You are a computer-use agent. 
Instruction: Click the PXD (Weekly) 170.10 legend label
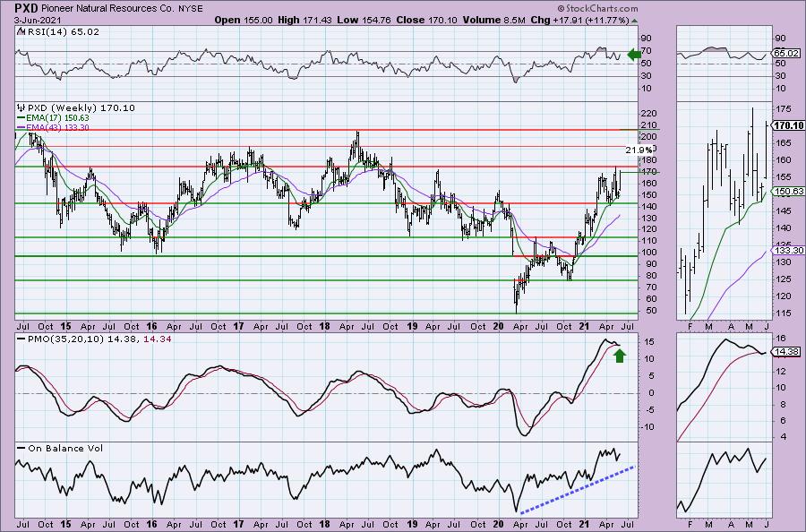click(x=81, y=108)
